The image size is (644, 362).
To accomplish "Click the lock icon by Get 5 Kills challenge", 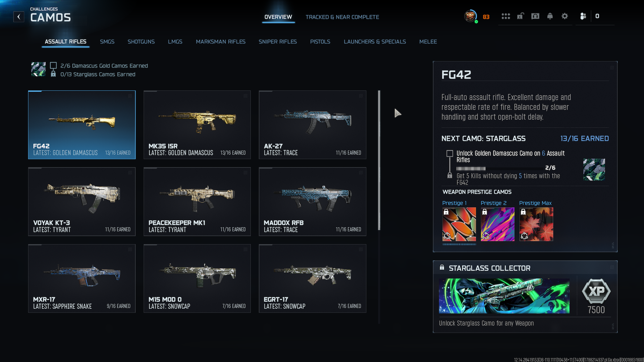I will click(x=450, y=175).
